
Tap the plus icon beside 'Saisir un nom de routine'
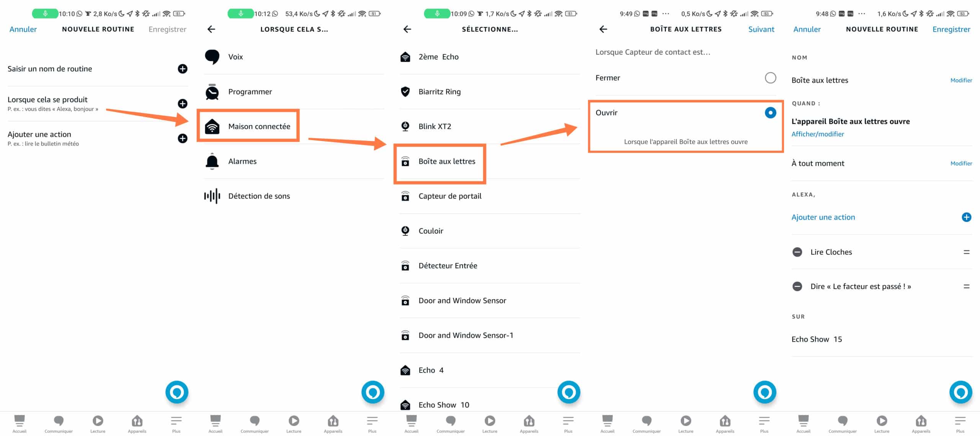[183, 69]
